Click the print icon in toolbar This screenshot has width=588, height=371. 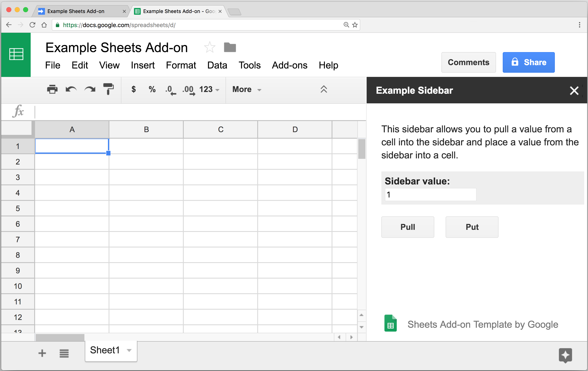pos(51,89)
